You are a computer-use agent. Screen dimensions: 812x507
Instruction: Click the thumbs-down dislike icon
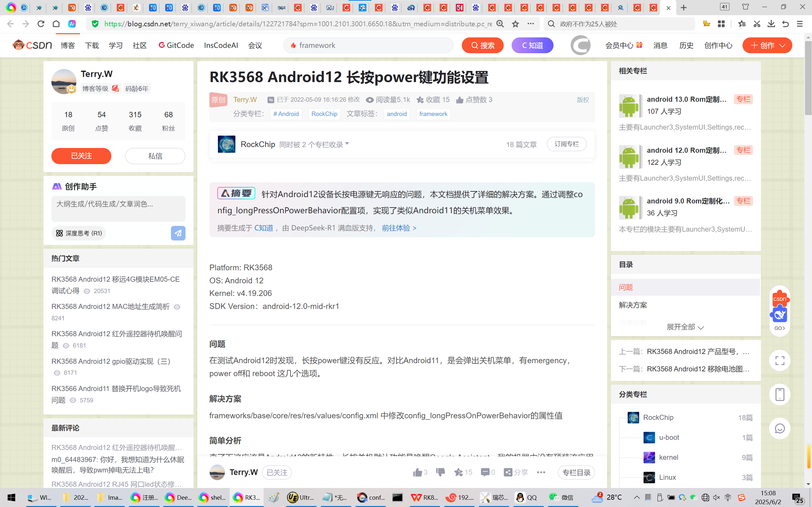[x=440, y=472]
